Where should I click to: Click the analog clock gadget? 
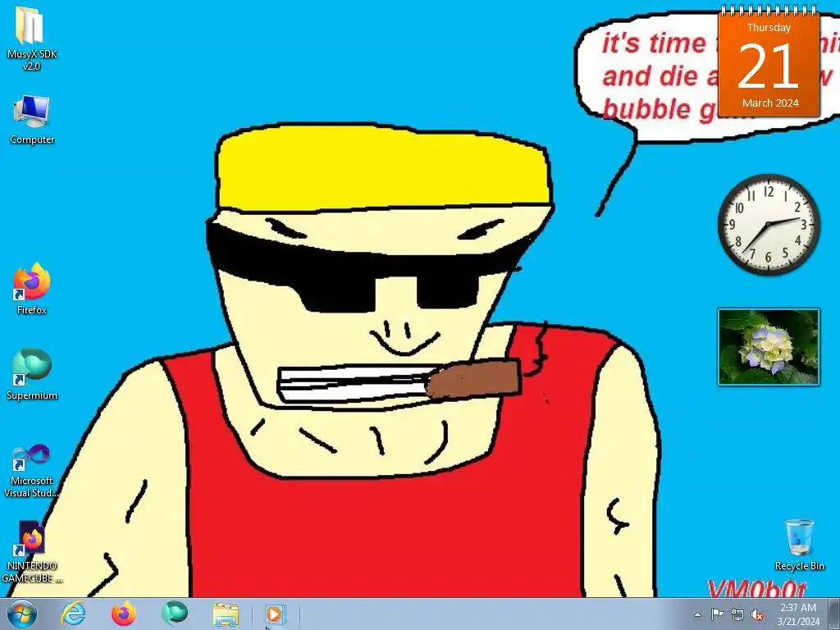point(769,225)
